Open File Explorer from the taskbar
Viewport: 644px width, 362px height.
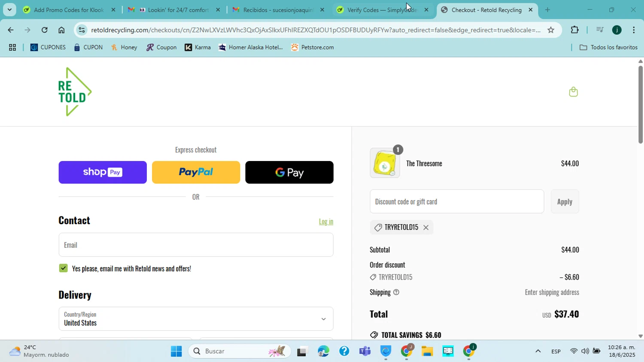tap(427, 352)
